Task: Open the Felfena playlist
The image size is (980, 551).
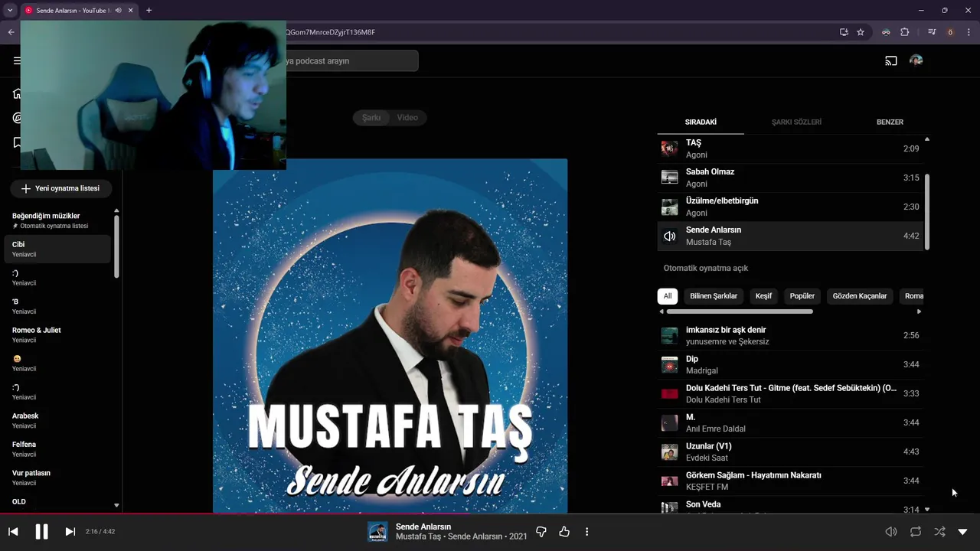Action: pos(57,448)
